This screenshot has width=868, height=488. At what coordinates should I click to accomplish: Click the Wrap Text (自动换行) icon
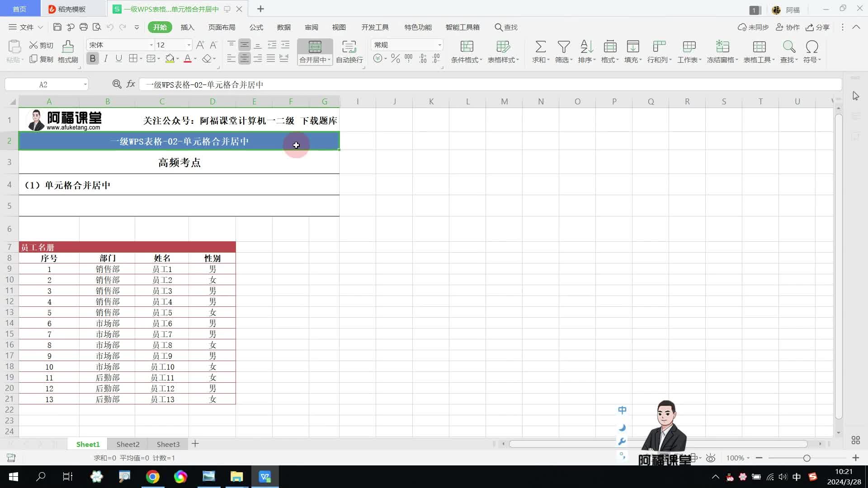(x=349, y=47)
